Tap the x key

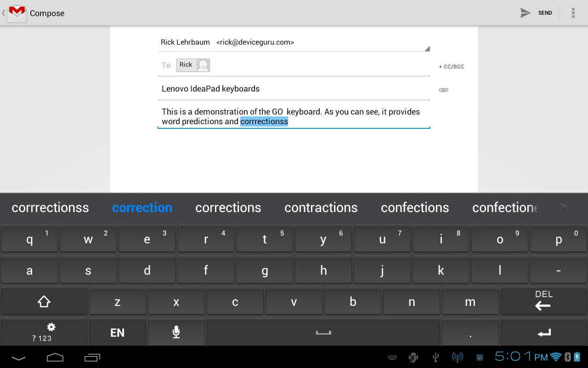click(176, 301)
